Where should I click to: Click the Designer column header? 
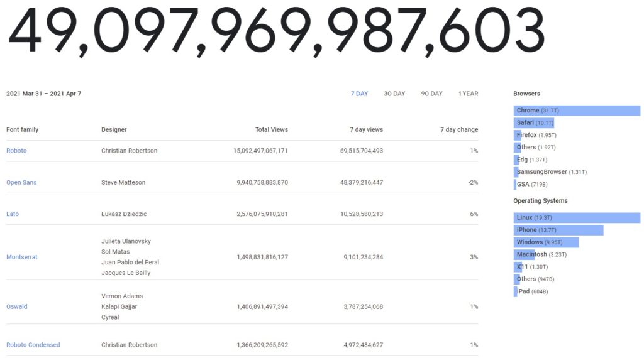pos(114,129)
